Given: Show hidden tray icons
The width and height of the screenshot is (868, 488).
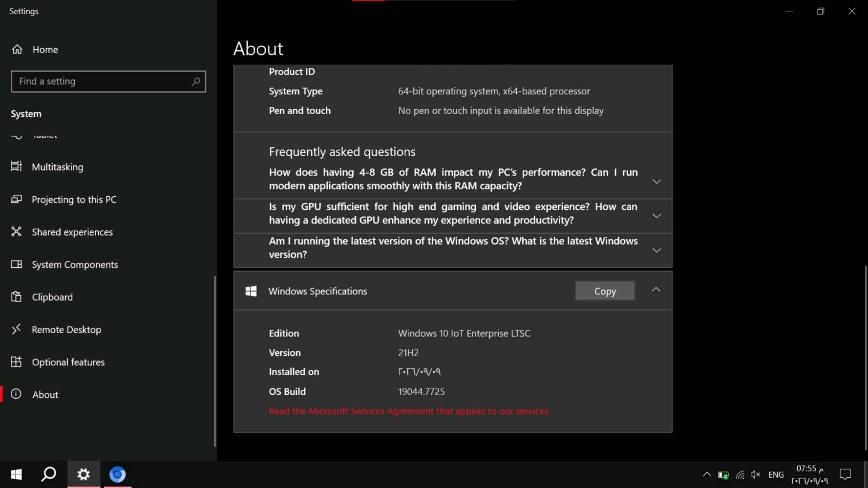Looking at the screenshot, I should (x=707, y=474).
